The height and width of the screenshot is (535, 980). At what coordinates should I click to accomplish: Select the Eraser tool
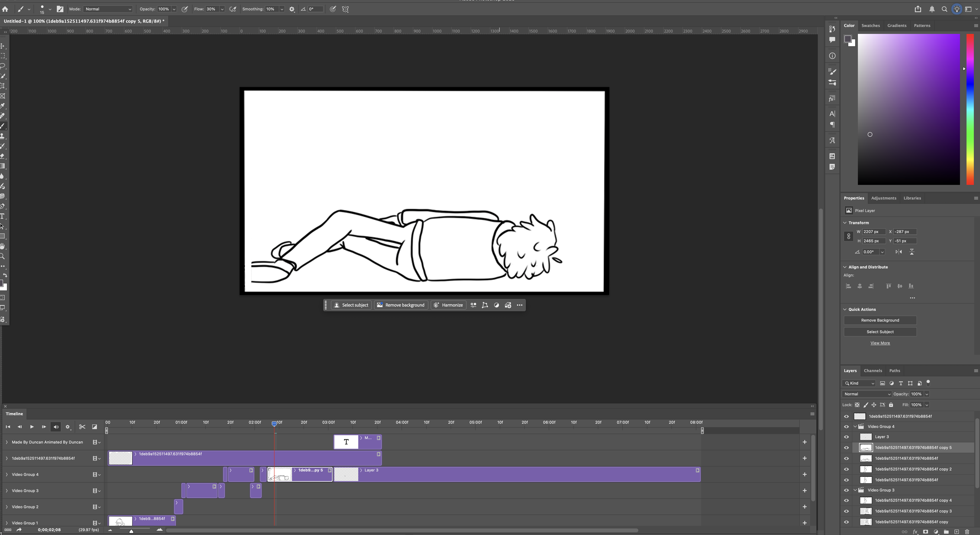click(x=2, y=156)
